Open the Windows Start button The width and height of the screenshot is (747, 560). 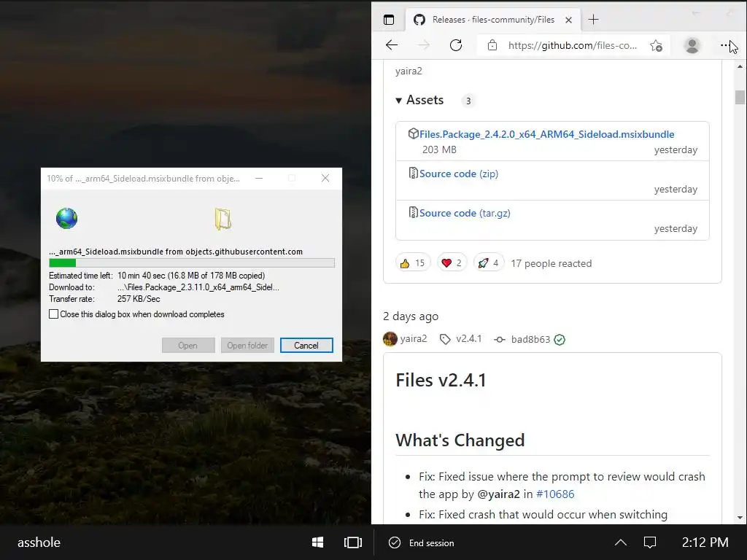(318, 542)
